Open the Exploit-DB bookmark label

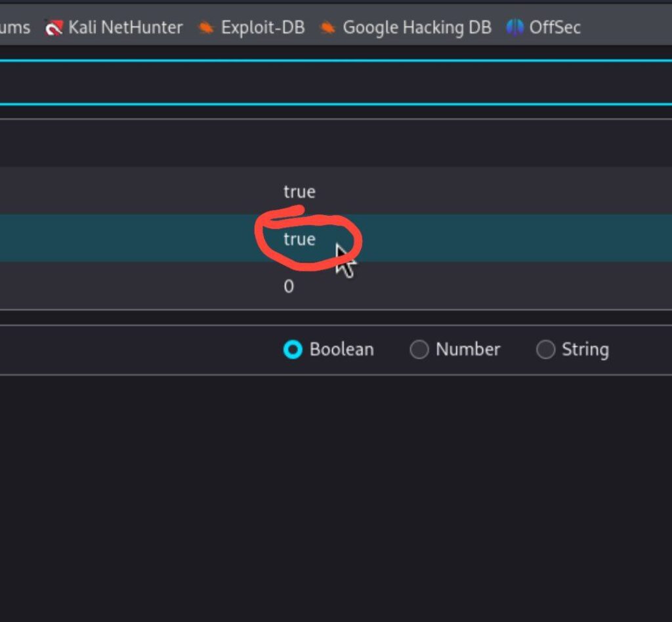[262, 28]
